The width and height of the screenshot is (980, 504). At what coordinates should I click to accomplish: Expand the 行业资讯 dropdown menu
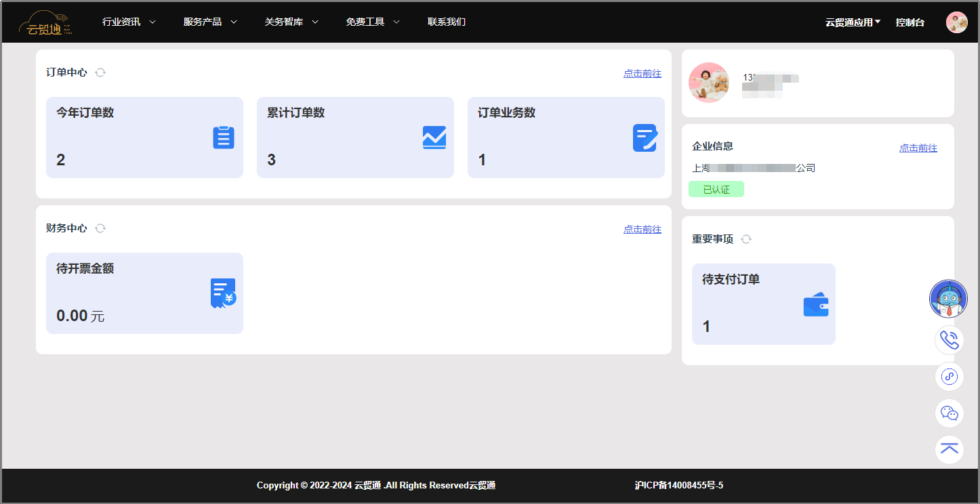(x=129, y=22)
